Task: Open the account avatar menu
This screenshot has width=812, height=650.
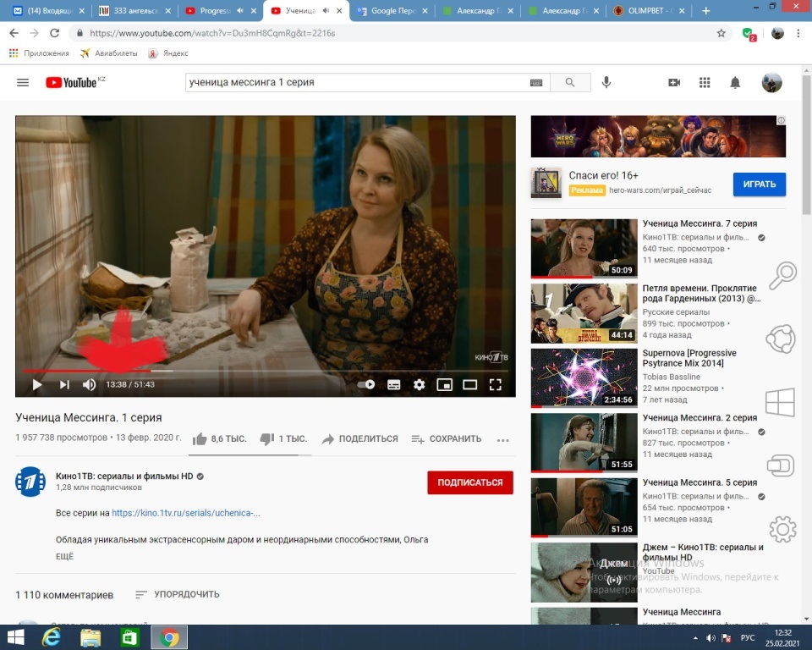Action: (x=771, y=82)
